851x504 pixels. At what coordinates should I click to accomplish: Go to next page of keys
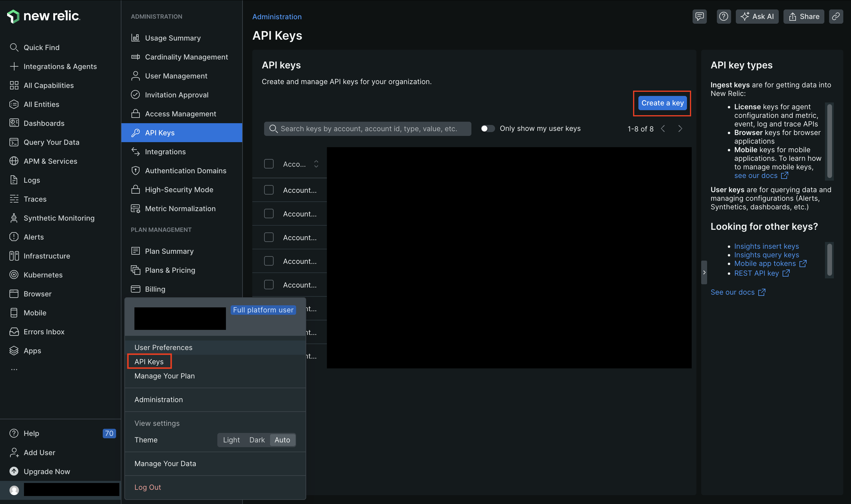(680, 129)
